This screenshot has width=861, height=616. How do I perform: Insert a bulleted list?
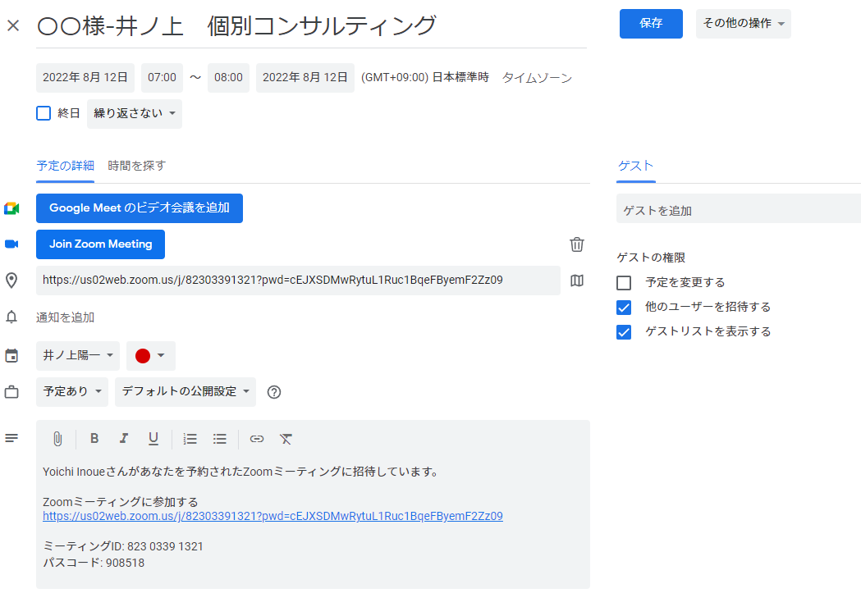220,439
